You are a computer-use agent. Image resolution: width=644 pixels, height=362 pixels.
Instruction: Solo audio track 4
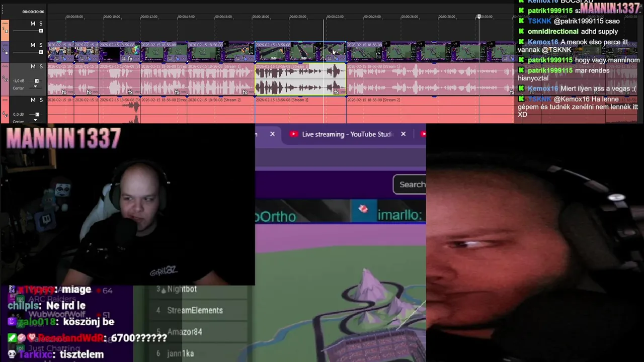coord(41,100)
